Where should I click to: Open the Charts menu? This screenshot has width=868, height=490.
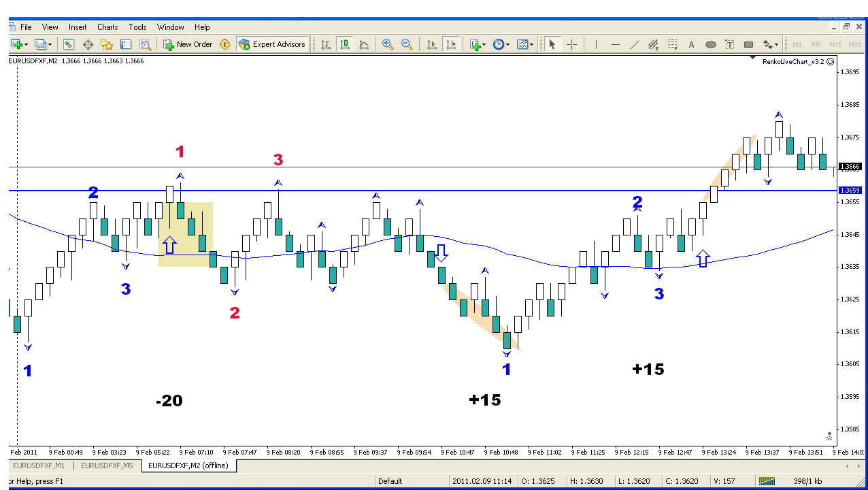click(x=107, y=27)
